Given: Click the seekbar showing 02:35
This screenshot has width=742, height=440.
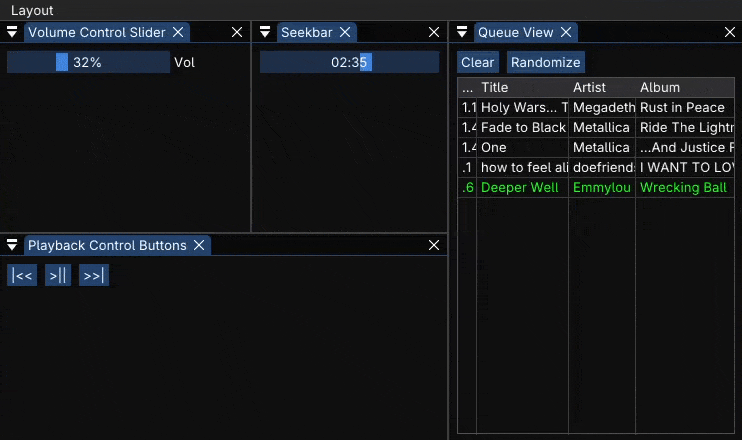Looking at the screenshot, I should click(349, 62).
